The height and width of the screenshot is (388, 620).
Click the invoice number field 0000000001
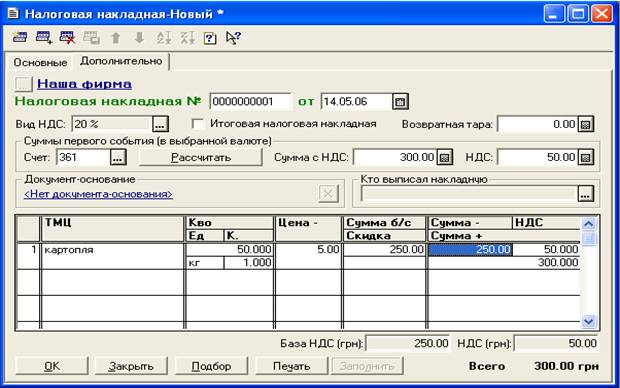pyautogui.click(x=250, y=102)
